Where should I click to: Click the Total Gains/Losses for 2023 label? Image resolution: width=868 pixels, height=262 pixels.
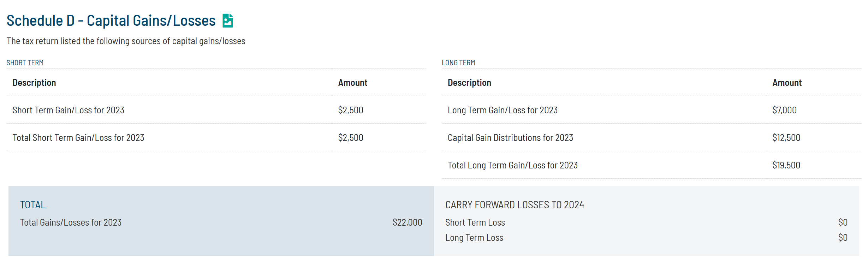pyautogui.click(x=71, y=222)
